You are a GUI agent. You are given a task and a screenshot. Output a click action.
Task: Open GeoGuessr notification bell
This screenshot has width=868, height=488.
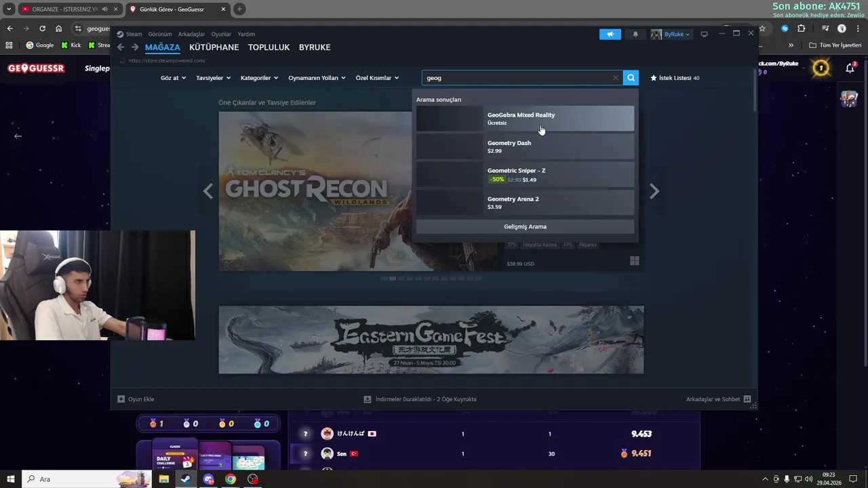click(x=850, y=68)
